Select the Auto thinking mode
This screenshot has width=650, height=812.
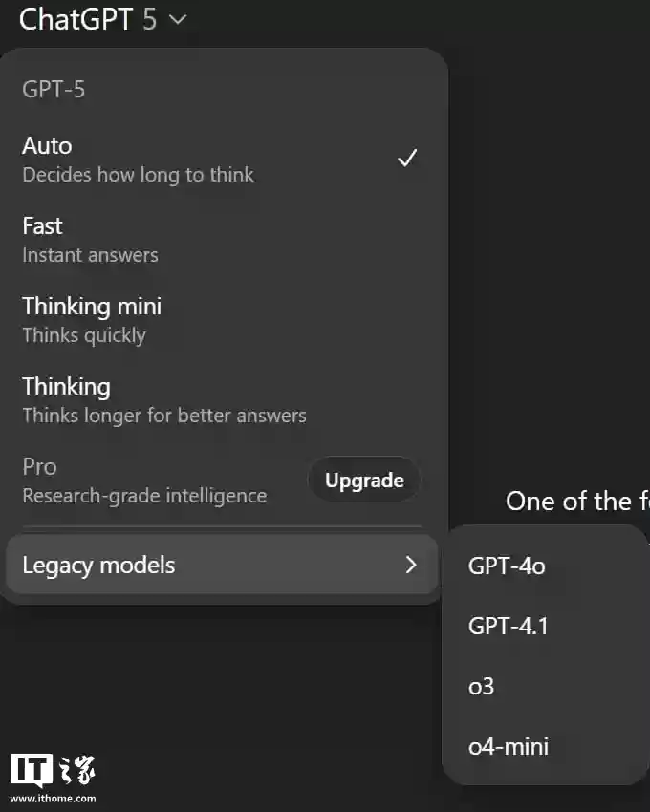point(47,145)
